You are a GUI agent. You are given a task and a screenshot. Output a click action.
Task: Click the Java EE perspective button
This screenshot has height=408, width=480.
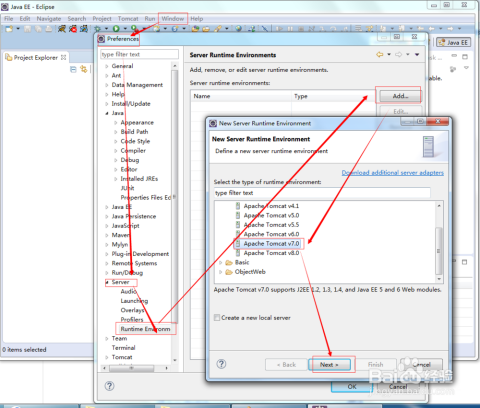tap(454, 42)
